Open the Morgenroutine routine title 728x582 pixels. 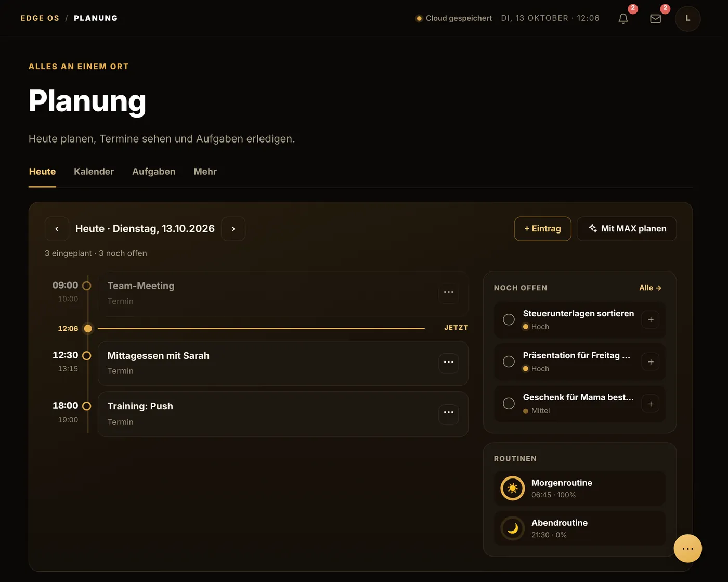pos(562,483)
